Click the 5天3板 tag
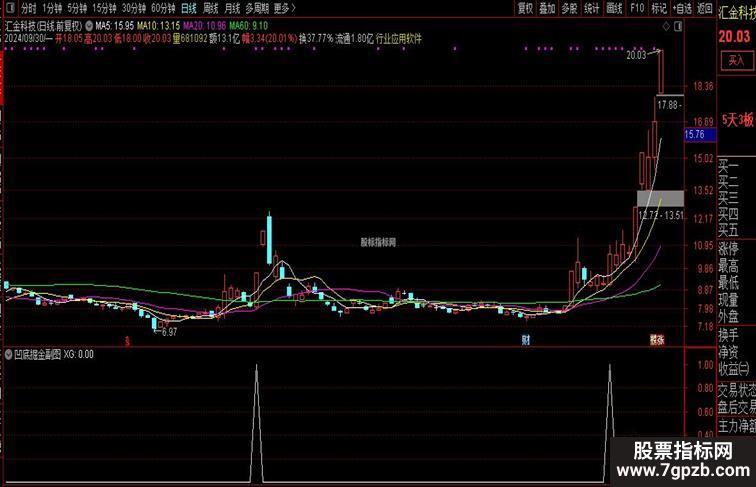Screen dimensions: 756x487 click(738, 120)
